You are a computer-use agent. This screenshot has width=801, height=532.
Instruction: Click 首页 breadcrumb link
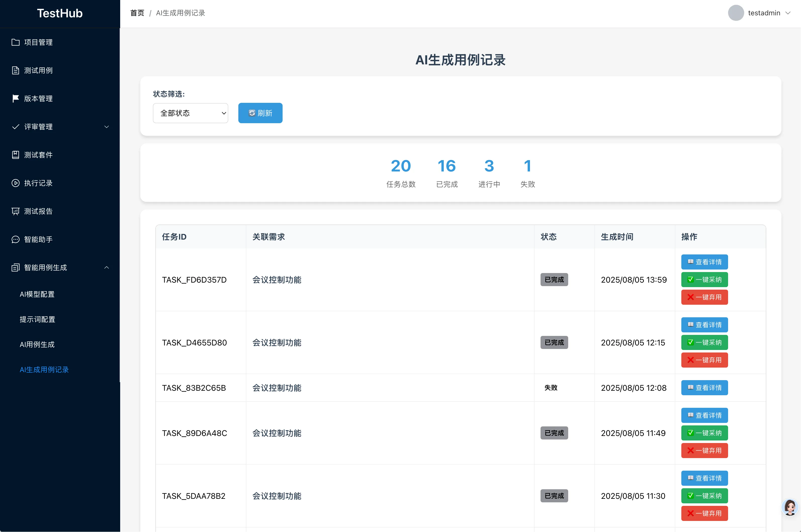137,13
